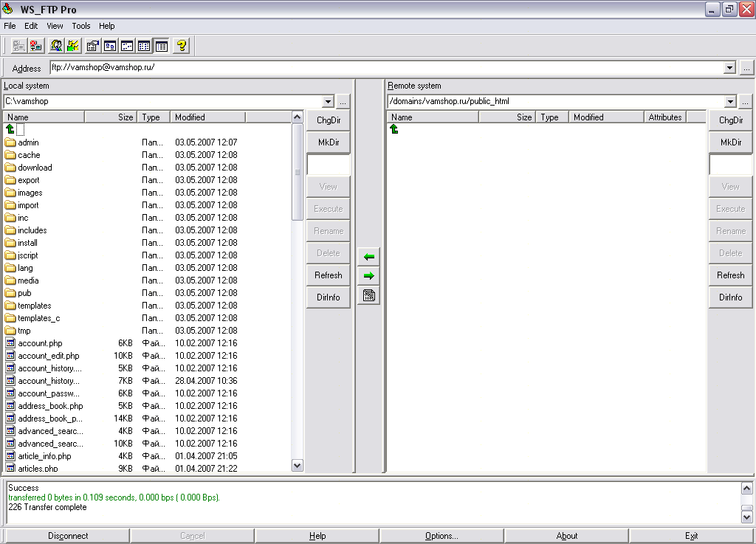Click the yellow question mark help icon
Viewport: 756px width, 544px height.
click(x=182, y=46)
